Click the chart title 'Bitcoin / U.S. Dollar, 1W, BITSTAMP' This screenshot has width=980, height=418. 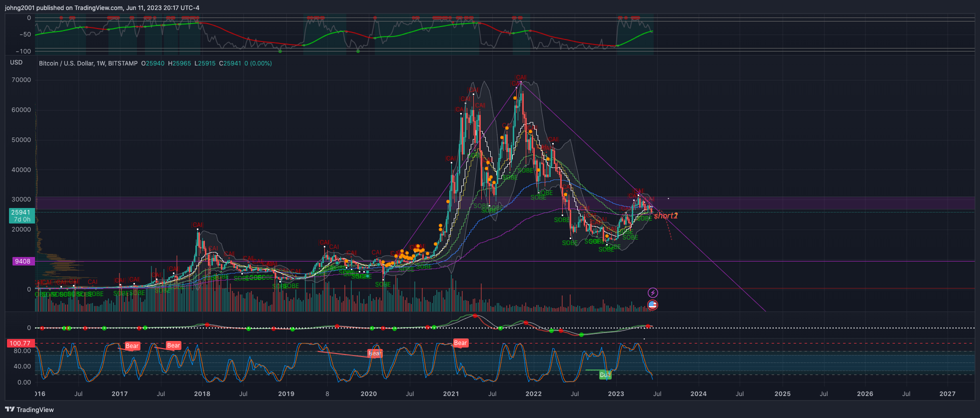tap(88, 63)
